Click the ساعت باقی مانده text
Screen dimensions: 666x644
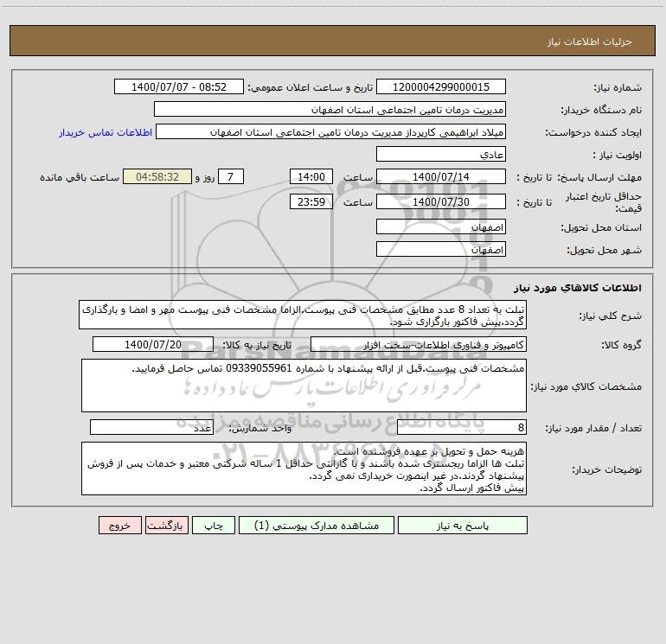(x=80, y=177)
